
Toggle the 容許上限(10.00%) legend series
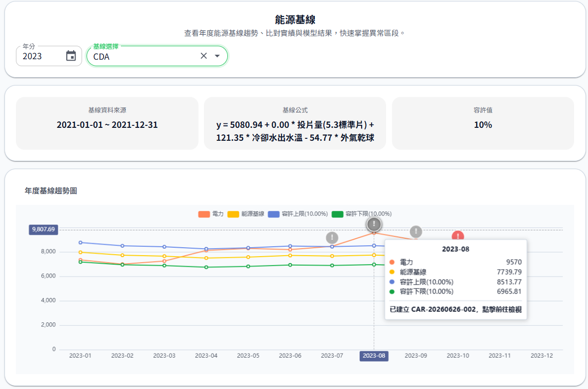pos(298,214)
